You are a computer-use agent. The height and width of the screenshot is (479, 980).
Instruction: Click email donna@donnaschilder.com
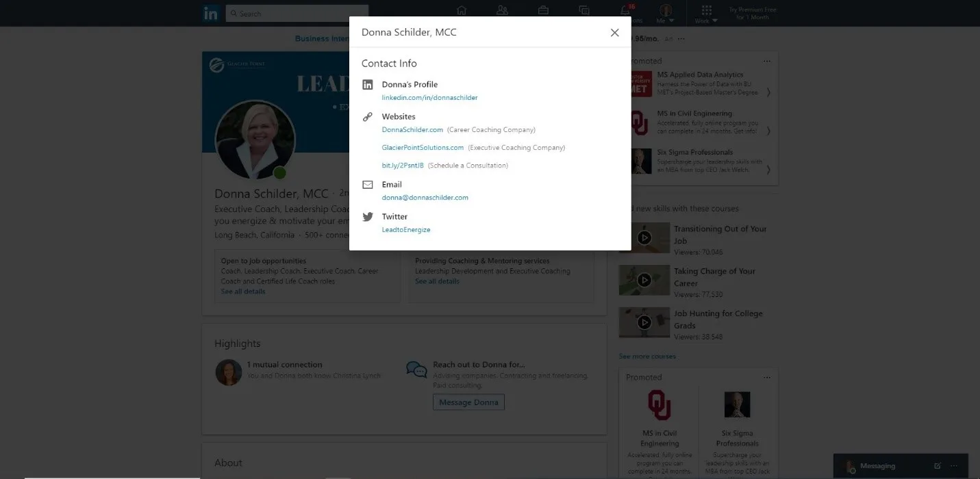425,198
